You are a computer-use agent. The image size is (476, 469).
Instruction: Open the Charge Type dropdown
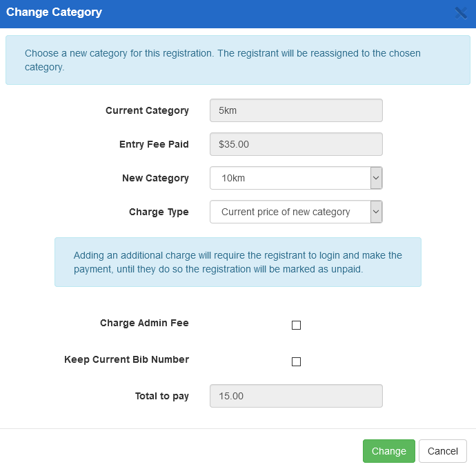point(290,212)
